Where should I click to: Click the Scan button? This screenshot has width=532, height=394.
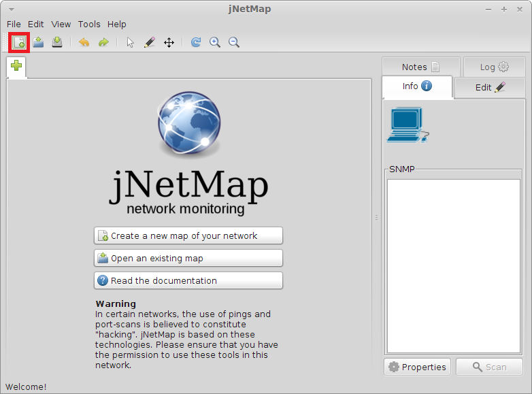(x=489, y=367)
